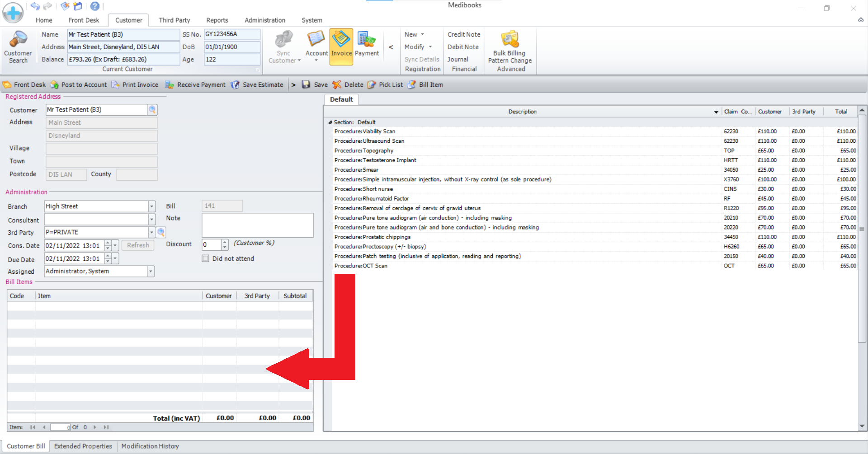The width and height of the screenshot is (868, 454).
Task: Open the Assigned user dropdown
Action: coord(151,271)
